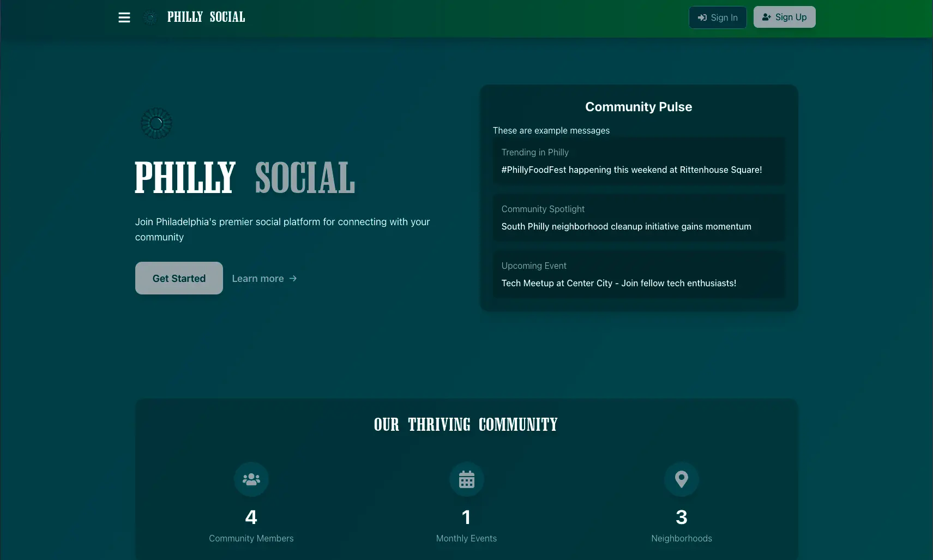Click the Trending in Philly message card
The height and width of the screenshot is (560, 933).
(638, 161)
